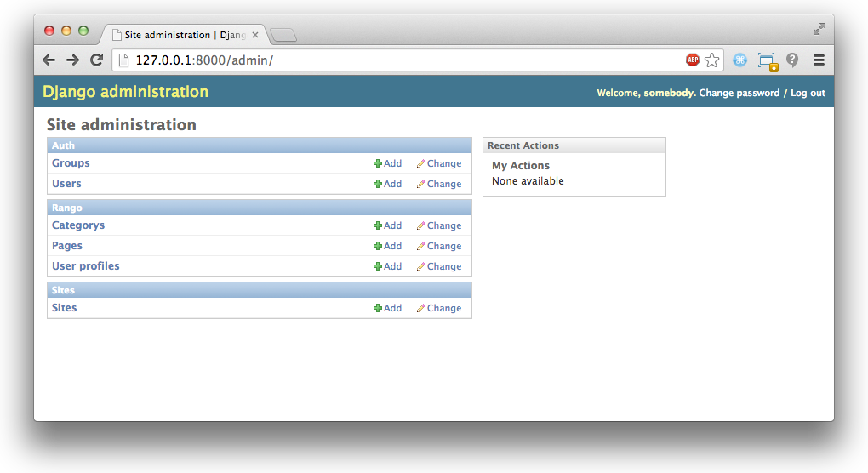Reload the admin page
The width and height of the screenshot is (868, 473).
coord(97,60)
